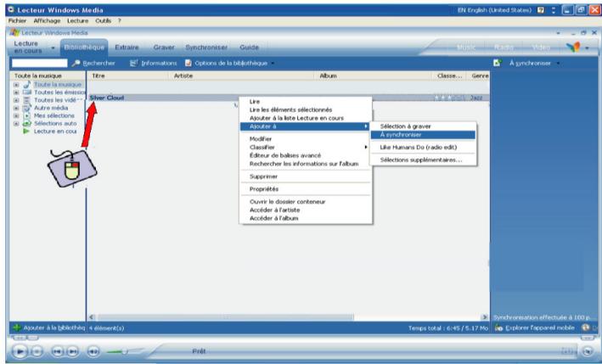Click the Next track button
The height and width of the screenshot is (364, 602).
[70, 350]
